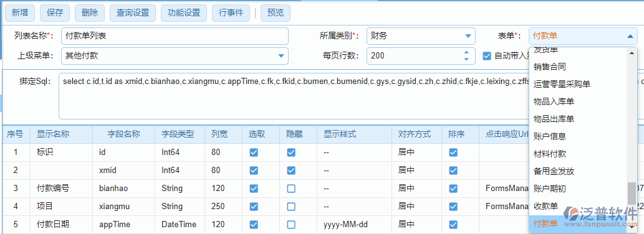The image size is (644, 234).
Task: Click the dropdown list scrollbar thumb
Action: (632, 193)
